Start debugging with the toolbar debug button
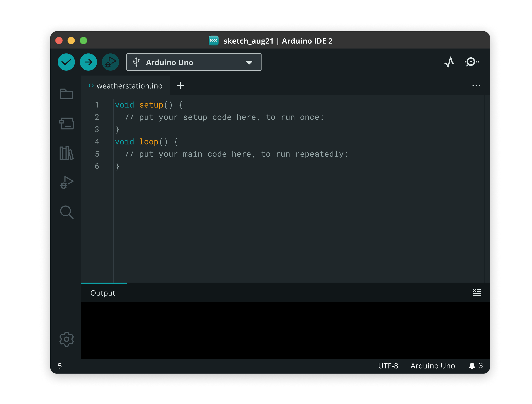Screen dimensions: 532x404 (110, 62)
